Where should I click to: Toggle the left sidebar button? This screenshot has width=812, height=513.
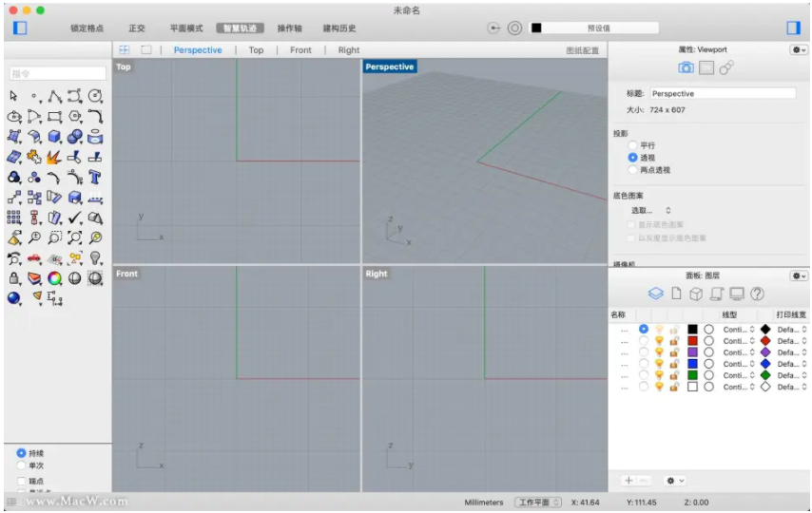(20, 28)
